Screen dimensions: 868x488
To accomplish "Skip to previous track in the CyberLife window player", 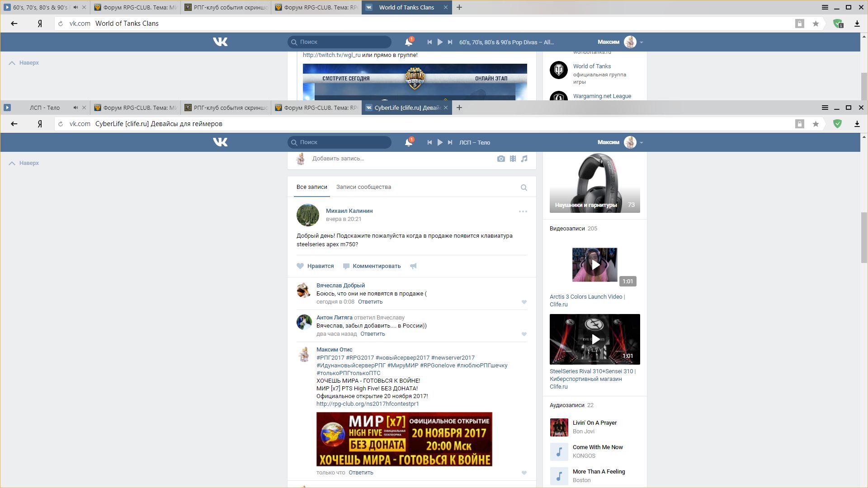I will pyautogui.click(x=429, y=142).
